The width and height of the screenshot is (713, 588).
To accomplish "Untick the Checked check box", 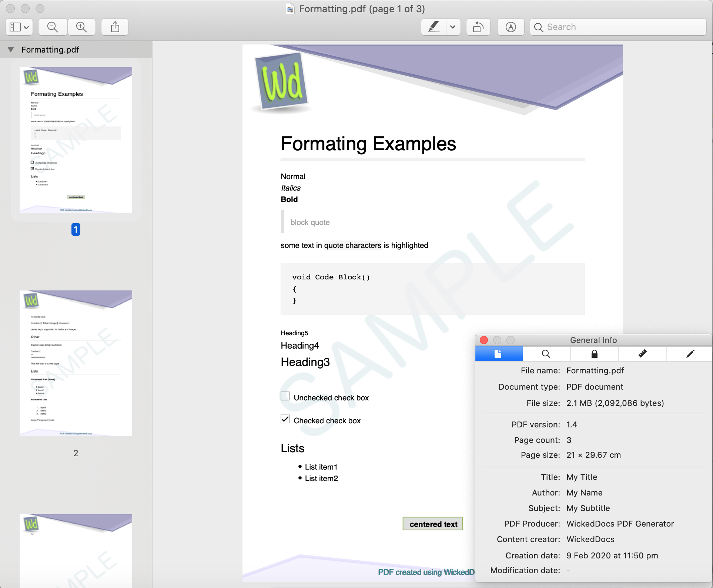I will coord(285,419).
